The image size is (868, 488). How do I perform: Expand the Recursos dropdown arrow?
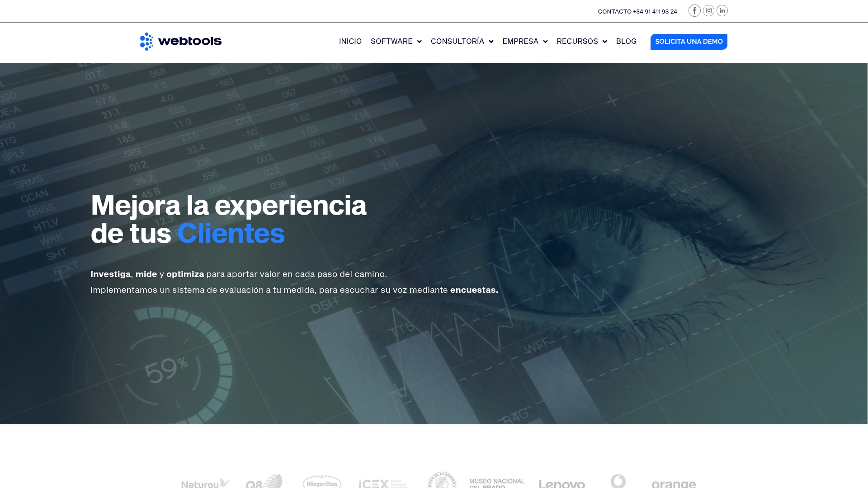(604, 42)
